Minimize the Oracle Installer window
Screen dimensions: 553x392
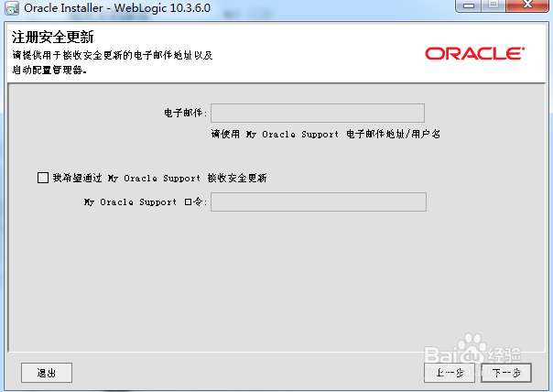click(x=469, y=5)
